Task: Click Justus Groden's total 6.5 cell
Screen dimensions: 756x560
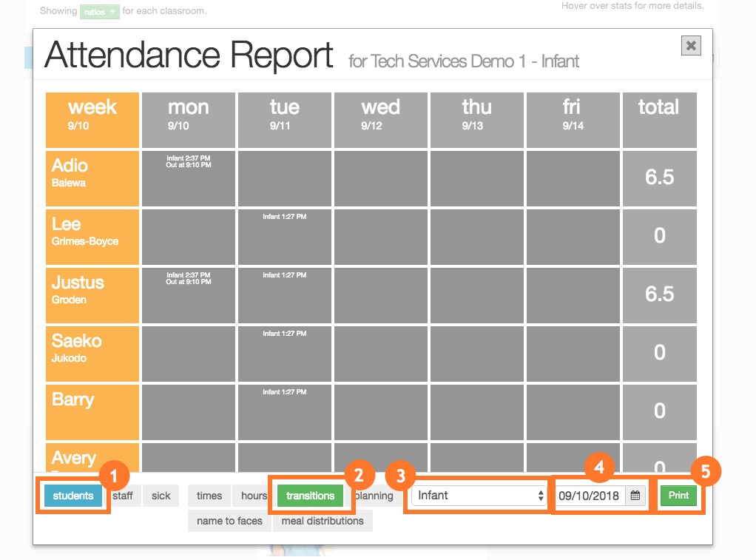Action: (x=659, y=295)
